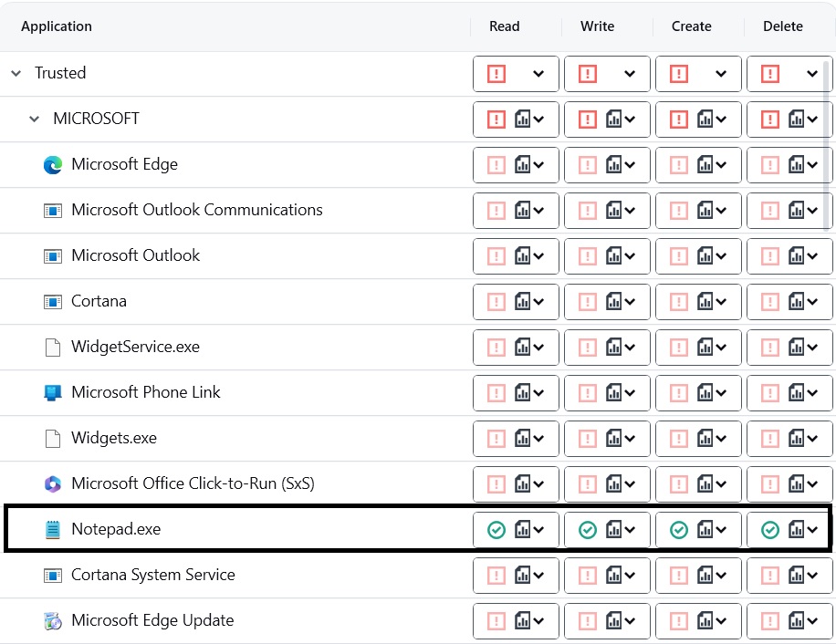The width and height of the screenshot is (836, 644).
Task: Toggle the Write block icon for Microsoft Edge
Action: click(x=588, y=165)
